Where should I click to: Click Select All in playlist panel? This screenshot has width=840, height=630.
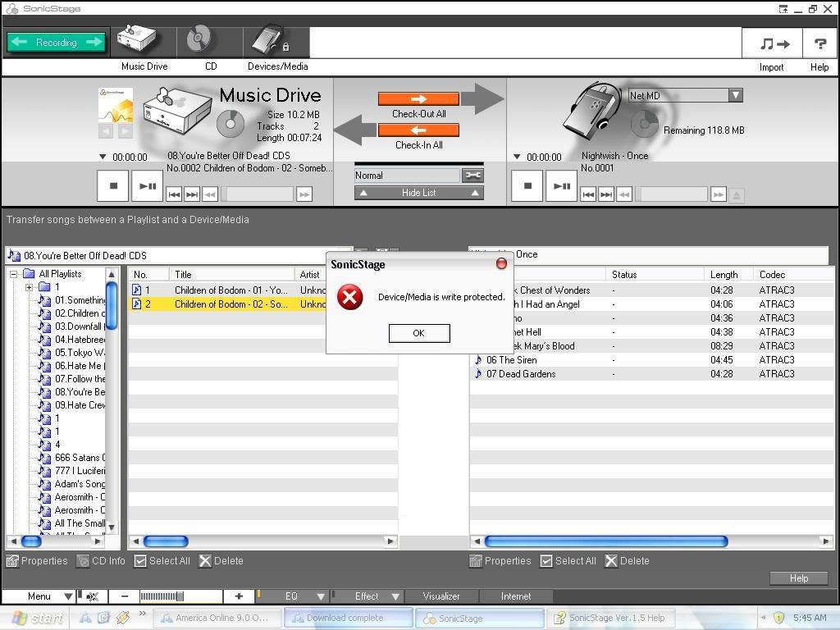162,561
